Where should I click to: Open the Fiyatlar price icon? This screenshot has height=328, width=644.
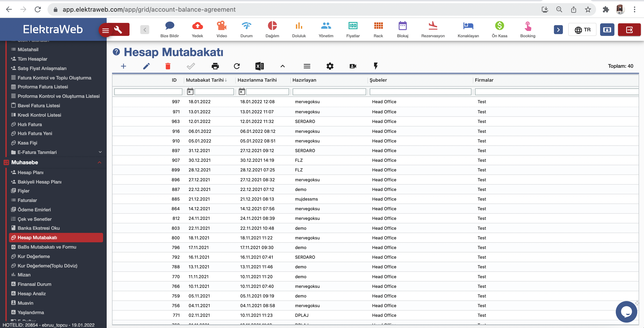pyautogui.click(x=353, y=26)
